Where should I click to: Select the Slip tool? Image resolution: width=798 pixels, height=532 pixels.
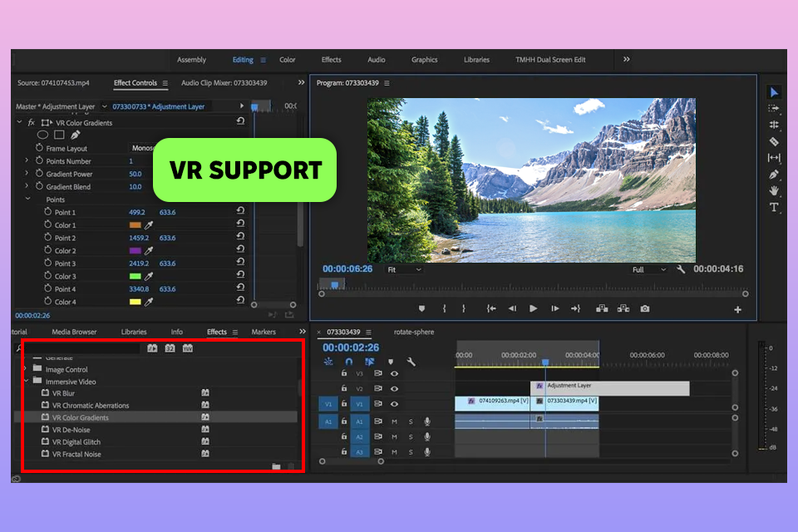pyautogui.click(x=774, y=158)
